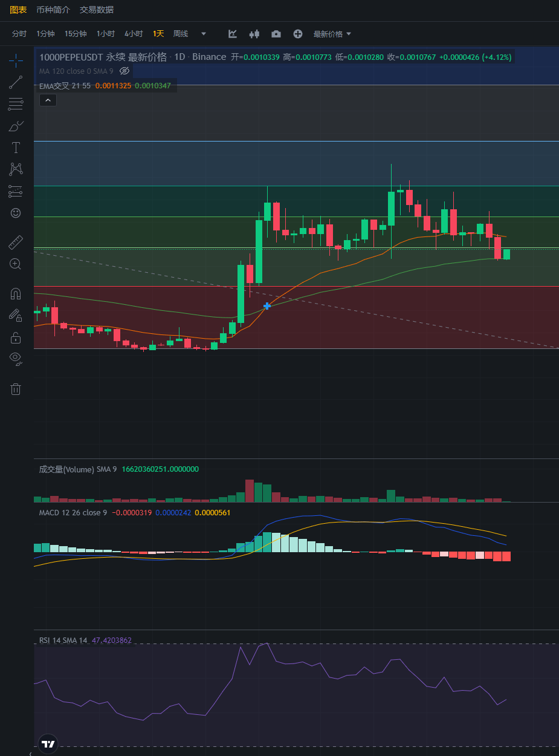Expand the timeframe dropdown arrow after 周线

click(x=204, y=34)
